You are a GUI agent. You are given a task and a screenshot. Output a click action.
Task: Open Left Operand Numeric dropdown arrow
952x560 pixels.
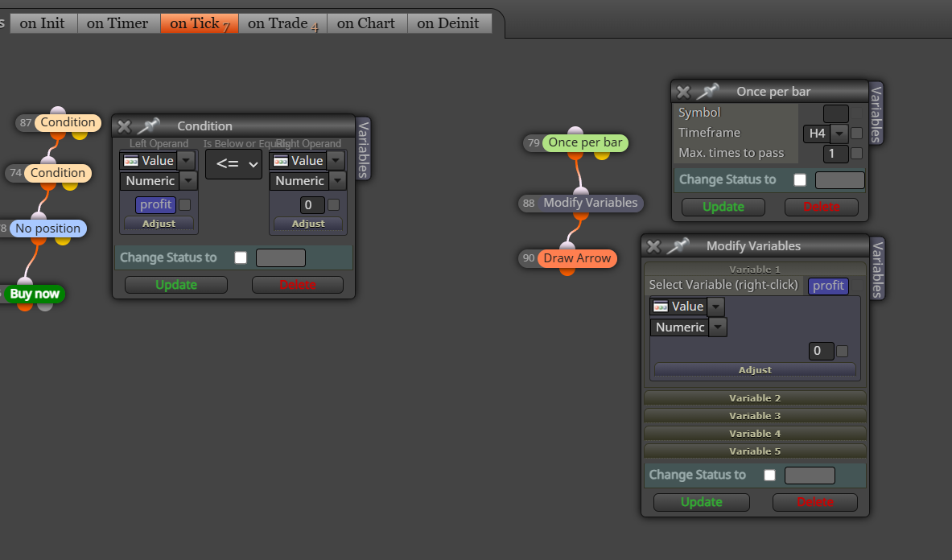pyautogui.click(x=188, y=181)
